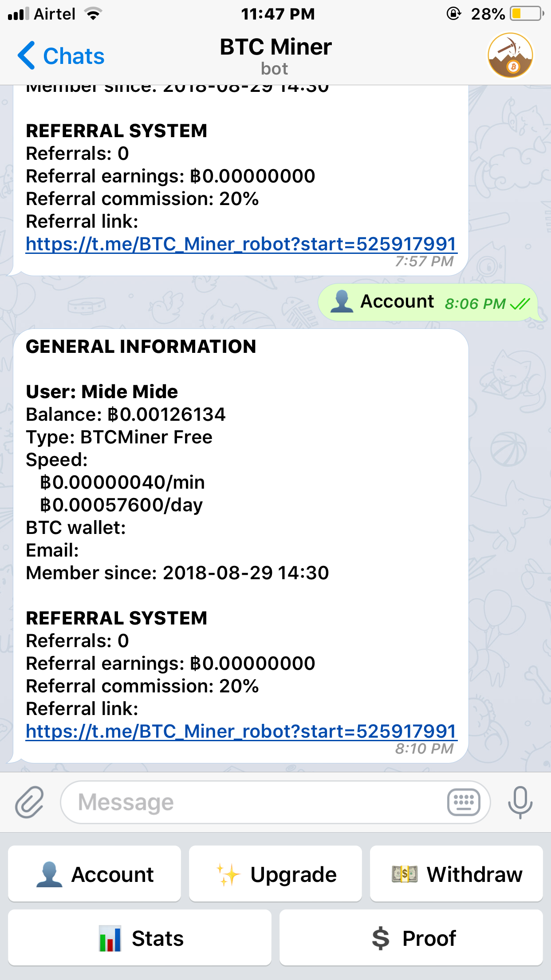Open referral link in 8:10 PM message
Screen dimensions: 551x980
(241, 731)
